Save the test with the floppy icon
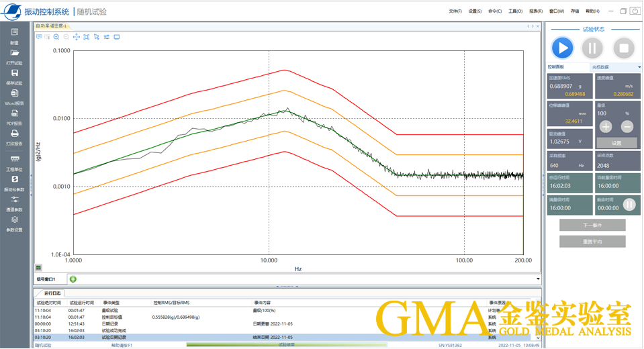This screenshot has width=644, height=349. click(15, 73)
